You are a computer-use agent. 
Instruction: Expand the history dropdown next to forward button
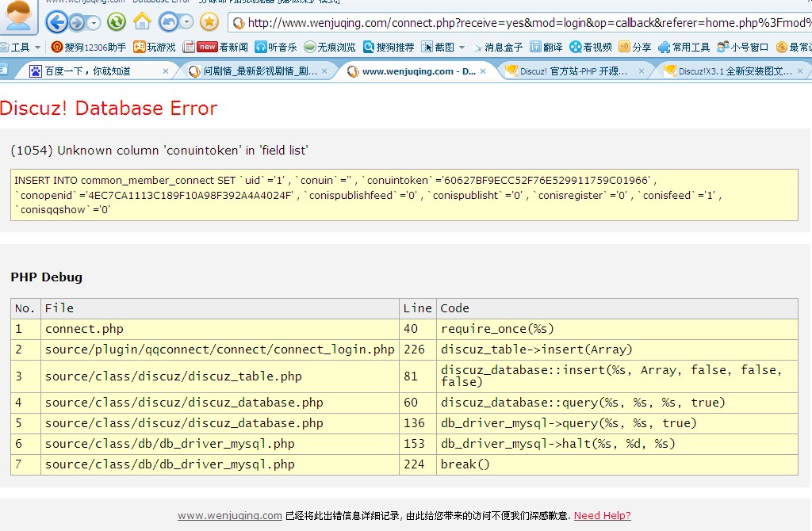94,23
